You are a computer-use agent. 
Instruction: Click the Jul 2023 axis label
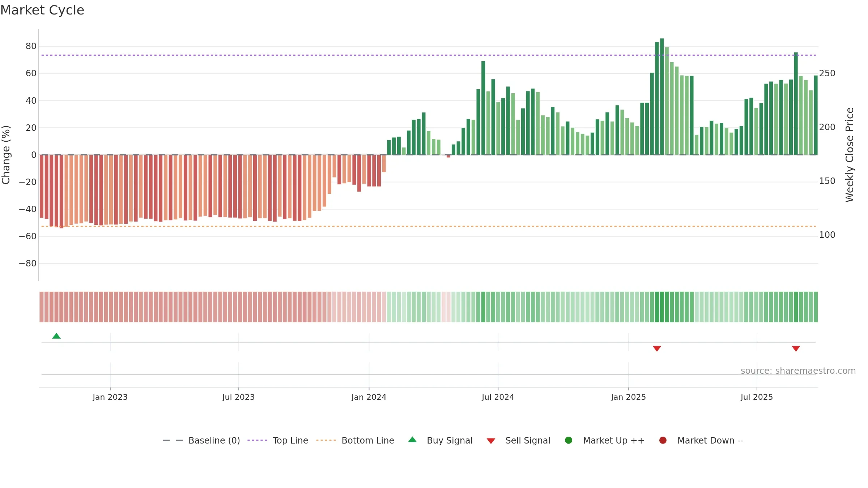(x=238, y=397)
